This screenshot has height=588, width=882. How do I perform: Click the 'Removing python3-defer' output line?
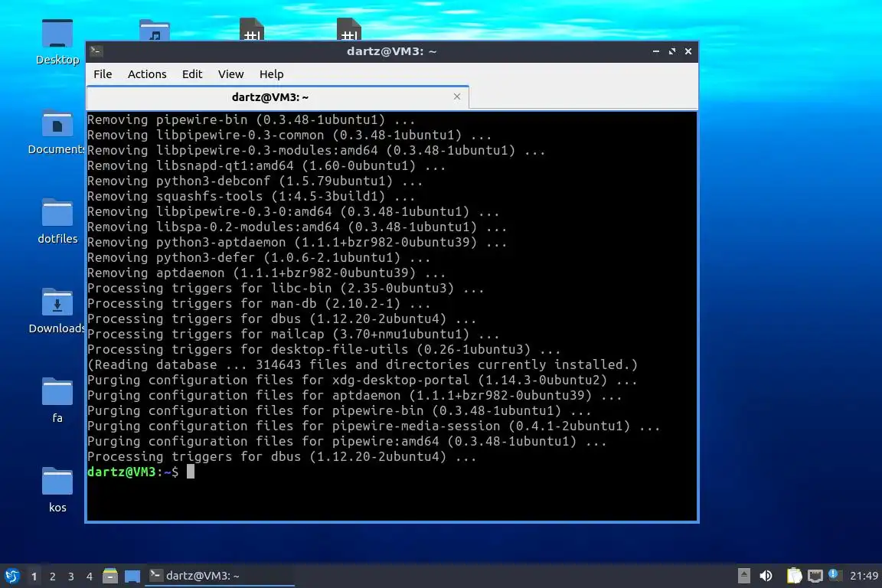[259, 258]
